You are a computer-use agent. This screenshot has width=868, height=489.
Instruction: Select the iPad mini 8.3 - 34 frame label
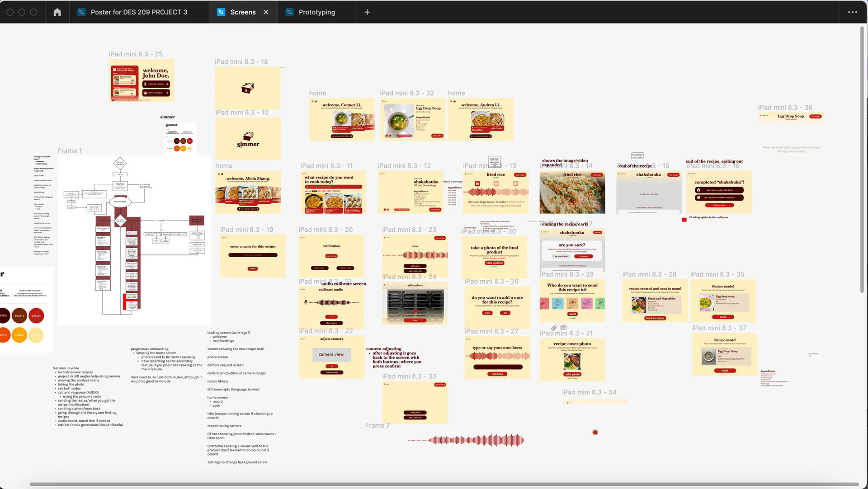[589, 392]
